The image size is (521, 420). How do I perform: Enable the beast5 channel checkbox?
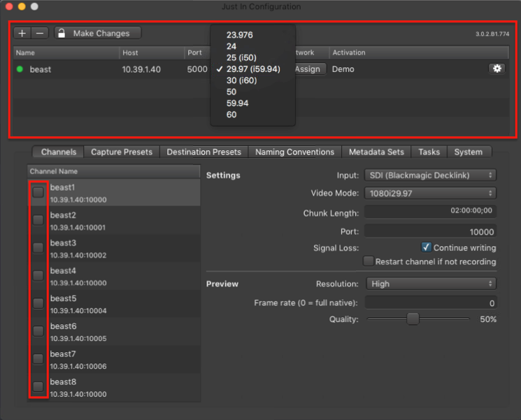pos(38,303)
